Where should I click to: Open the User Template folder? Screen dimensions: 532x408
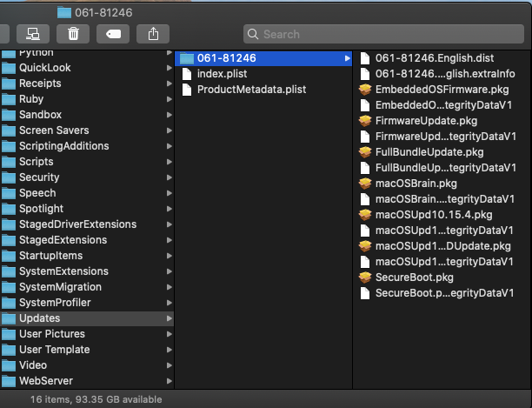pyautogui.click(x=87, y=350)
